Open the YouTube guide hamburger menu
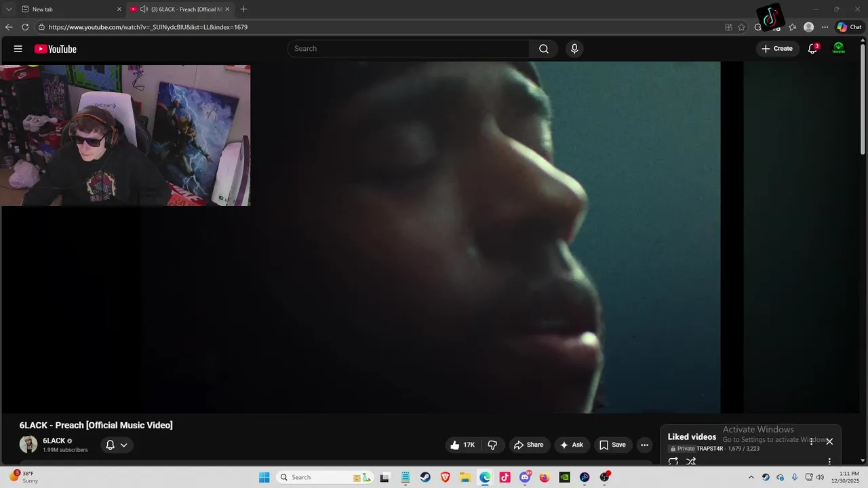 click(18, 49)
